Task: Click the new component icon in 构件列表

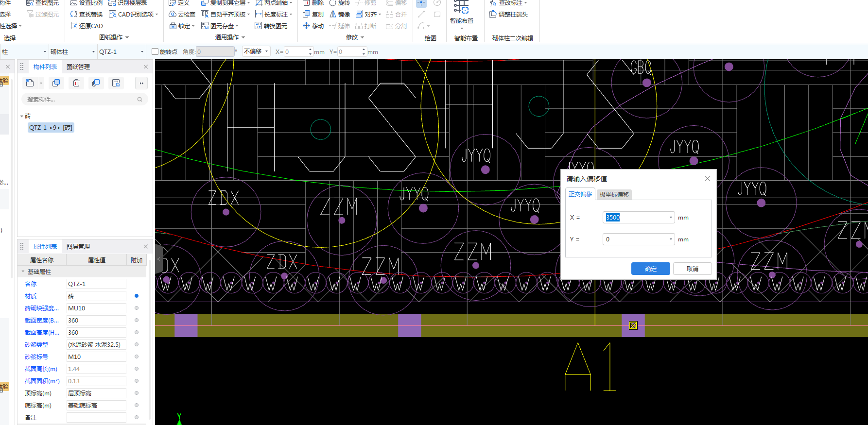Action: (x=30, y=83)
